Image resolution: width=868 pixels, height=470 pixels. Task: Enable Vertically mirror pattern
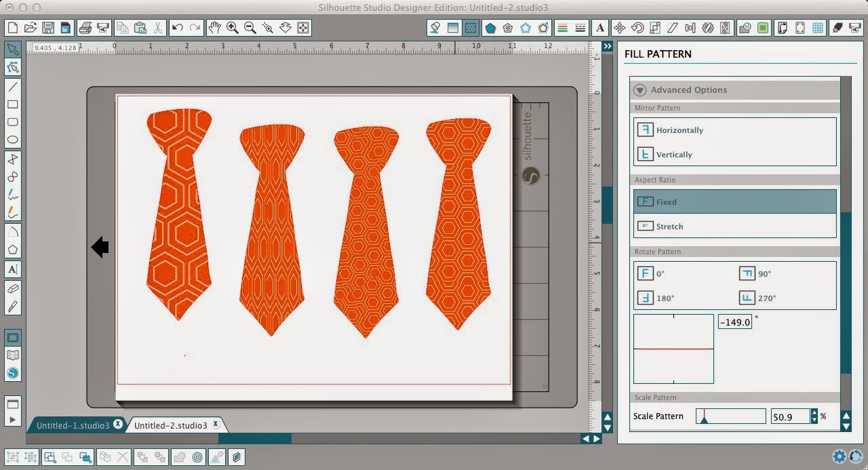[x=674, y=154]
